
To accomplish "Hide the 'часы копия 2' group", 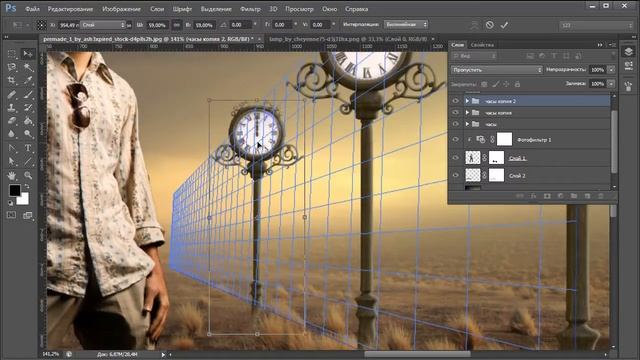I will [x=456, y=101].
